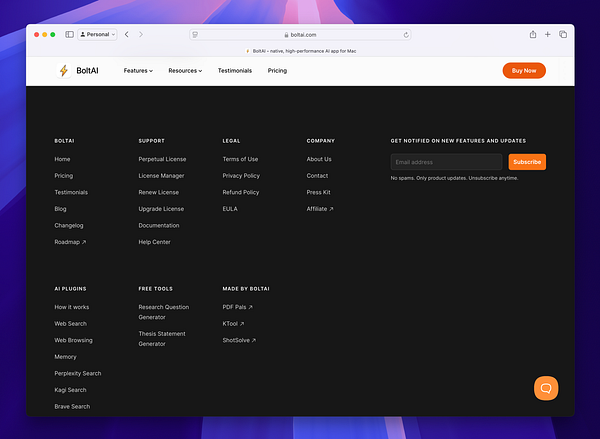Expand the Features dropdown menu
The width and height of the screenshot is (600, 439).
138,71
